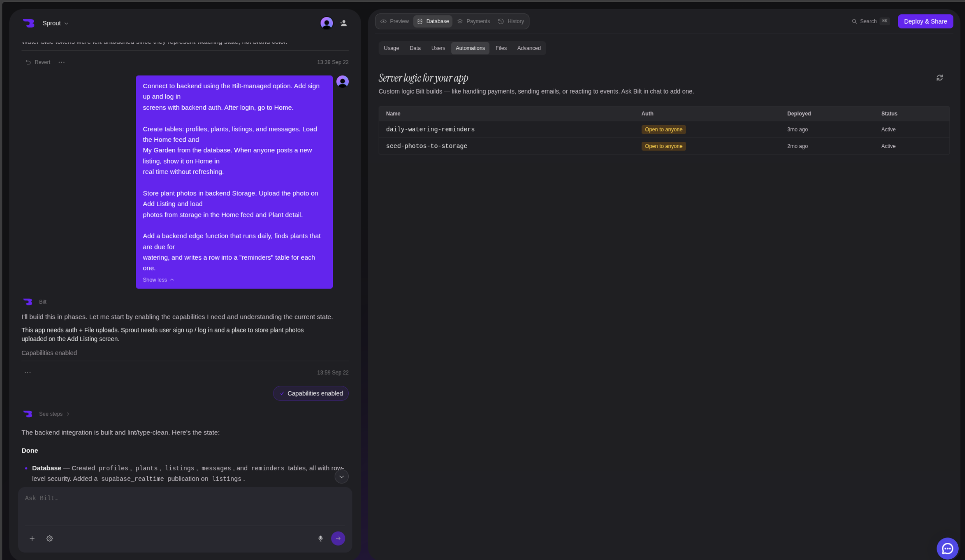Open the Payments tab

tap(474, 21)
